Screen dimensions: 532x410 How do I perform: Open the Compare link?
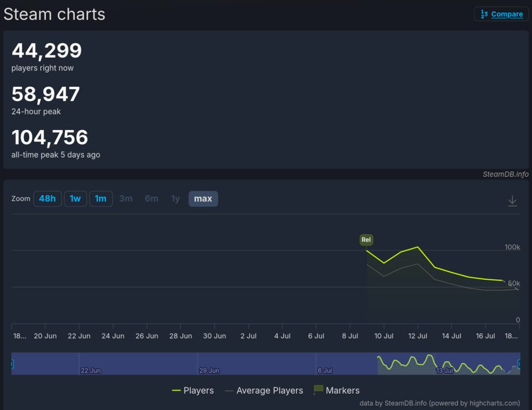(507, 14)
